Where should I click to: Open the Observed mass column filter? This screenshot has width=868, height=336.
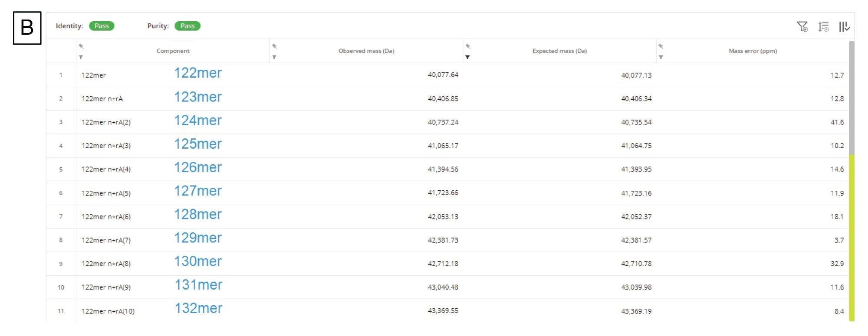coord(274,57)
